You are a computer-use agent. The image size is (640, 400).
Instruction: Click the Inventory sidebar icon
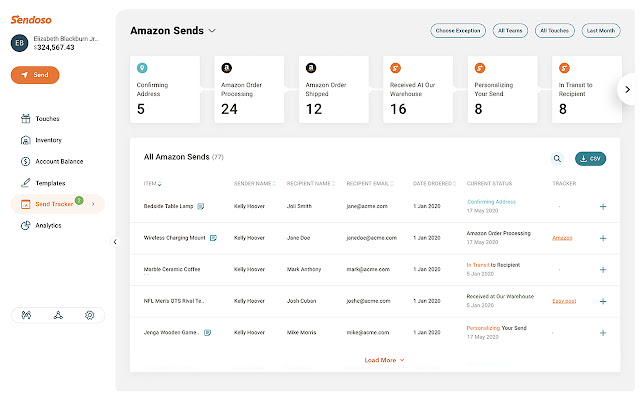(24, 140)
